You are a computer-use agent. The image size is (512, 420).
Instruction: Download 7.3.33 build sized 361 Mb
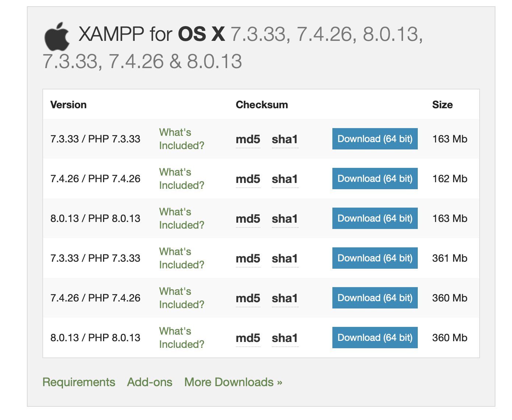tap(375, 258)
